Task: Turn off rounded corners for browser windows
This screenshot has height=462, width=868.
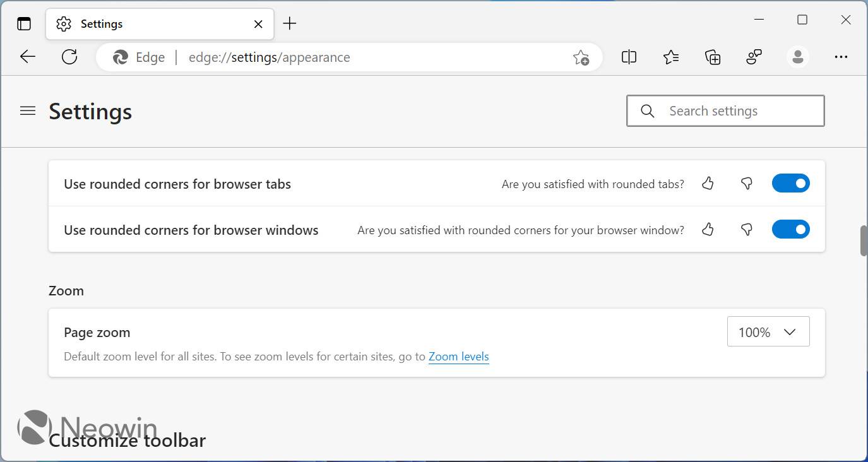Action: [790, 229]
